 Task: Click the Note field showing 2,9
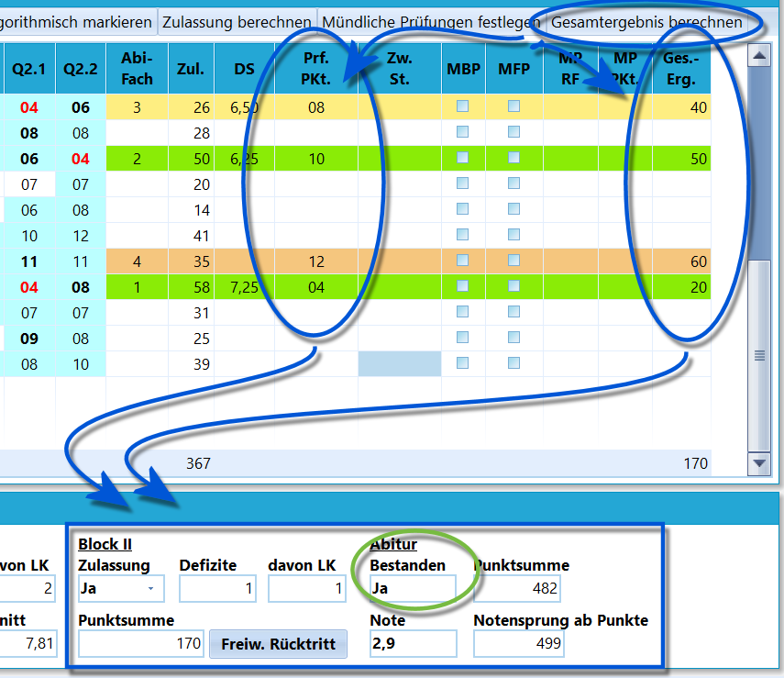pyautogui.click(x=413, y=643)
